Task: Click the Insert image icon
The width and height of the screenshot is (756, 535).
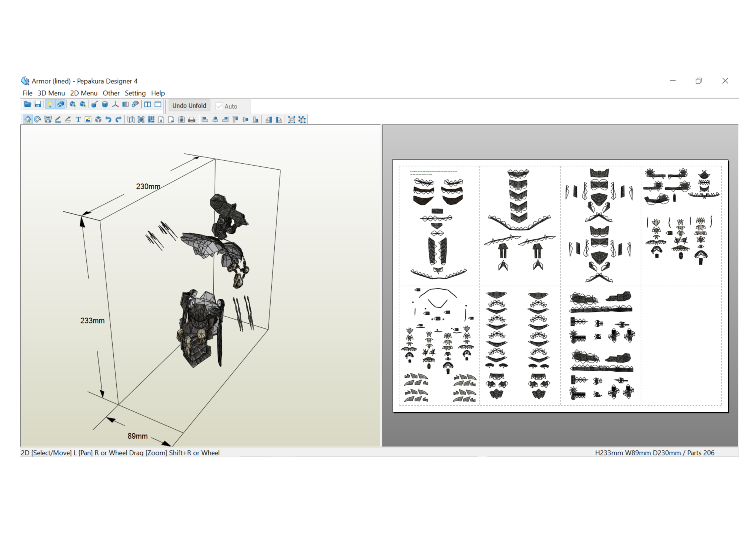Action: click(x=88, y=119)
